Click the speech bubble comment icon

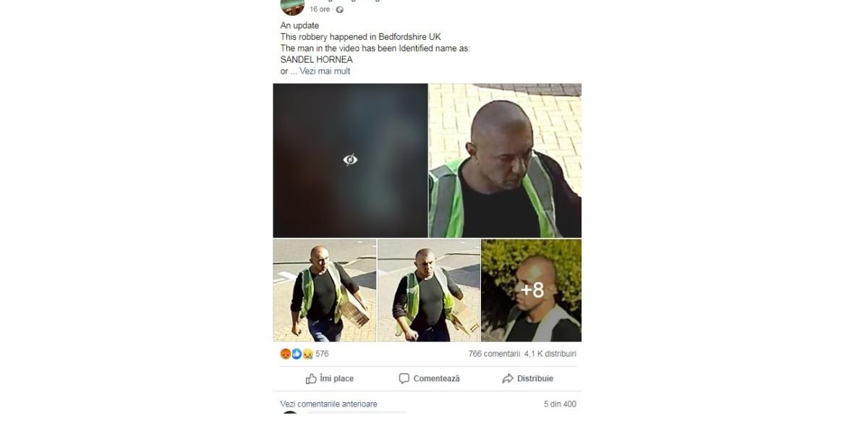coord(404,378)
